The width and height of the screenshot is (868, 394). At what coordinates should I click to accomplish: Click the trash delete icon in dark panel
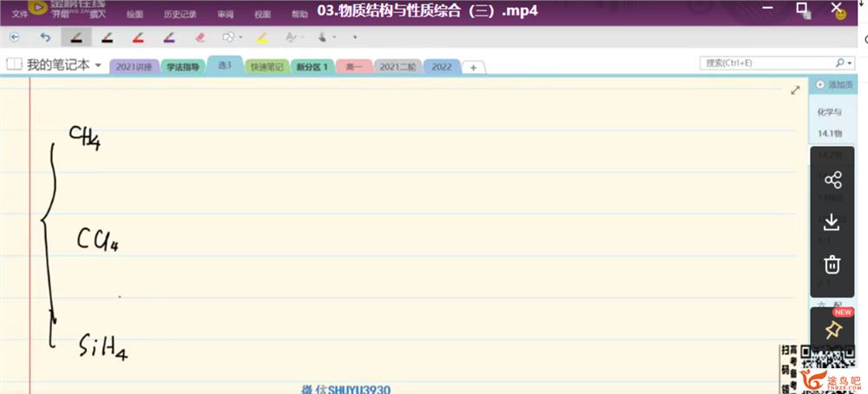(x=832, y=265)
